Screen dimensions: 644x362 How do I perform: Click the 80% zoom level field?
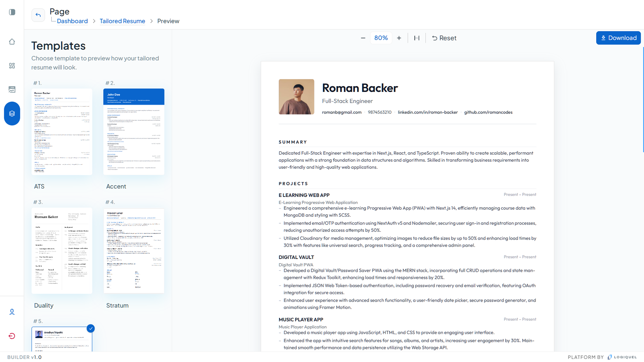point(381,38)
